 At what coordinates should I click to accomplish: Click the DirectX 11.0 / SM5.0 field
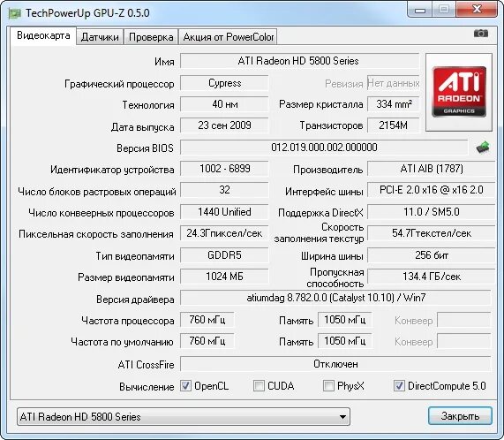431,212
